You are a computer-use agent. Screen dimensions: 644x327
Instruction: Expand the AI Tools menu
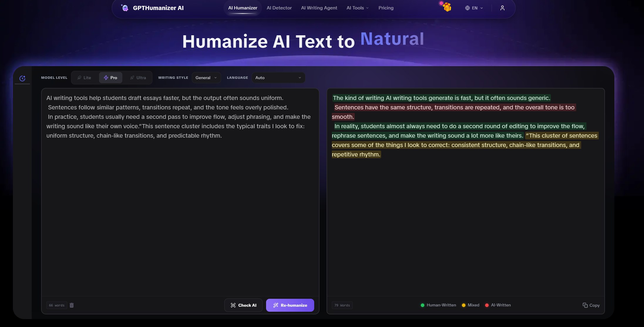(357, 8)
